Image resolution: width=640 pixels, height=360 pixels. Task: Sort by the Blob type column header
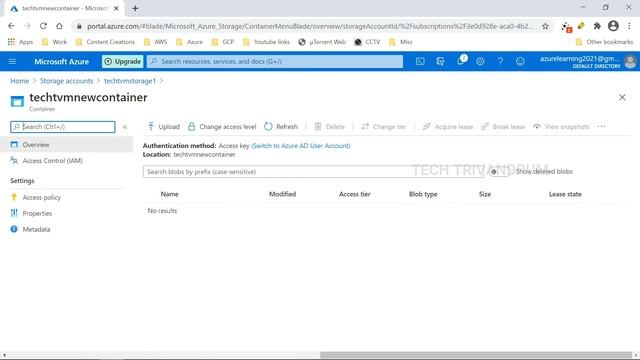point(423,194)
